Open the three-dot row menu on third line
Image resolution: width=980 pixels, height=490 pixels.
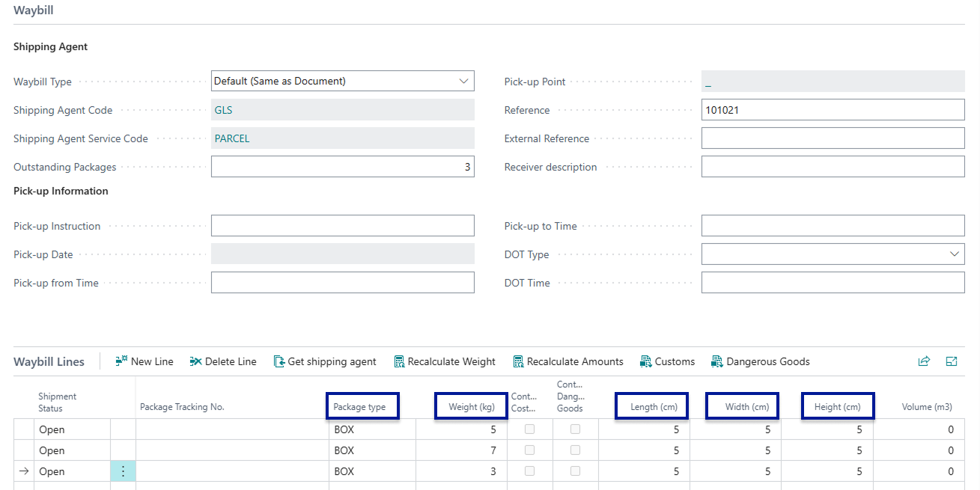tap(123, 471)
